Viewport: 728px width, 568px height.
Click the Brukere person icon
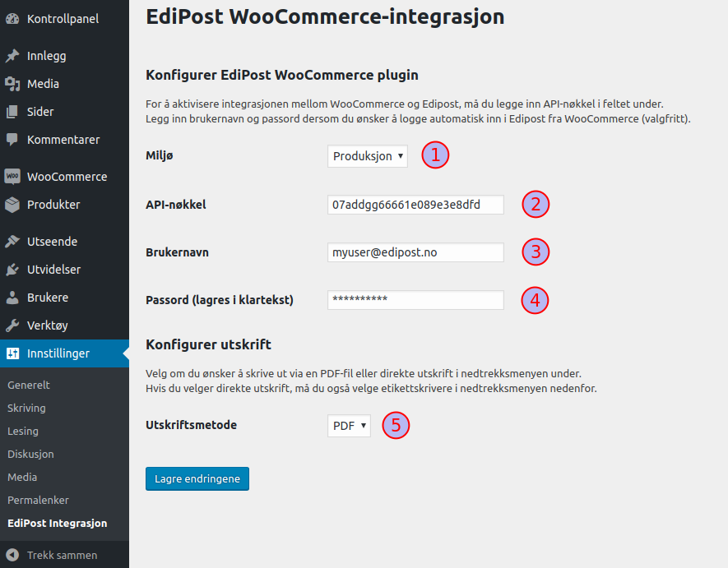click(x=12, y=298)
